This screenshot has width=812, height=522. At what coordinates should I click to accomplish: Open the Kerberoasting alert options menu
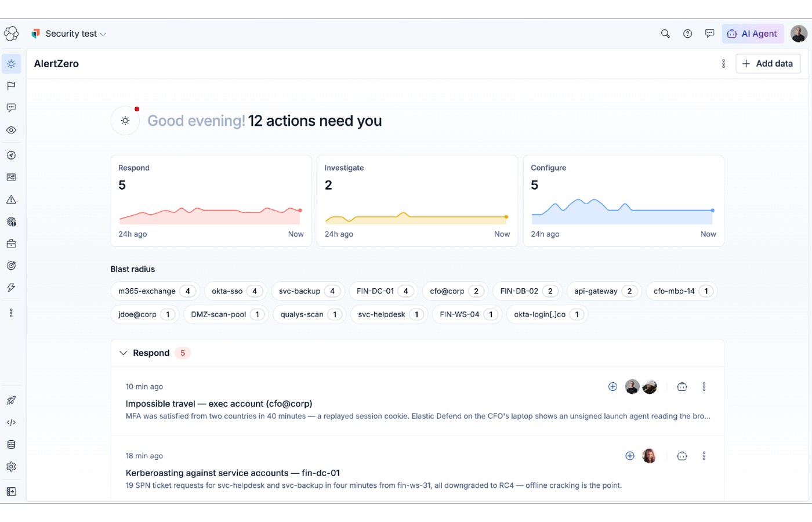point(704,456)
